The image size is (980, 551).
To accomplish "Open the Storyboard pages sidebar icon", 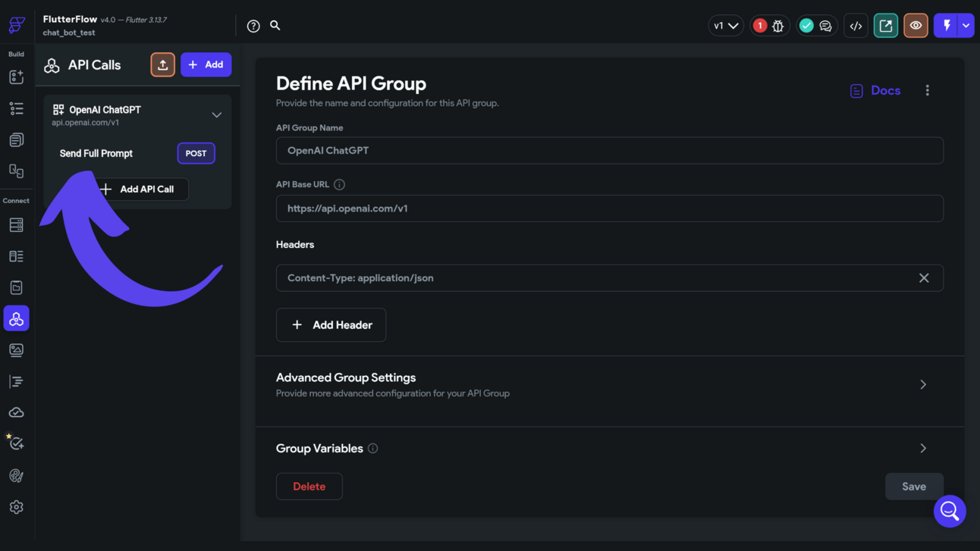I will pyautogui.click(x=16, y=140).
